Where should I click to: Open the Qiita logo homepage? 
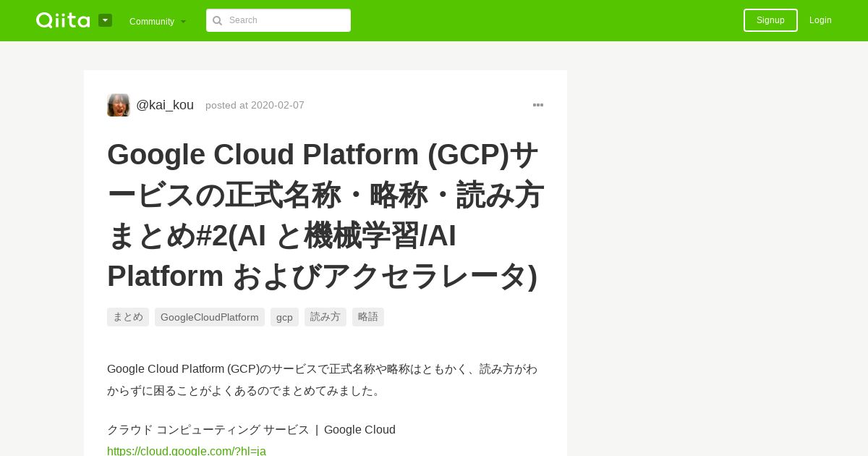[x=63, y=20]
